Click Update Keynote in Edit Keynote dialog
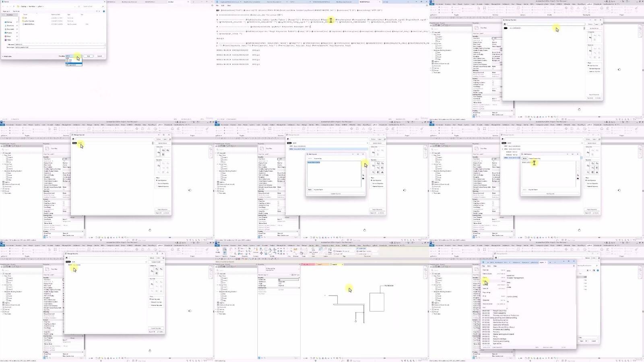644x362 pixels. pos(336,194)
